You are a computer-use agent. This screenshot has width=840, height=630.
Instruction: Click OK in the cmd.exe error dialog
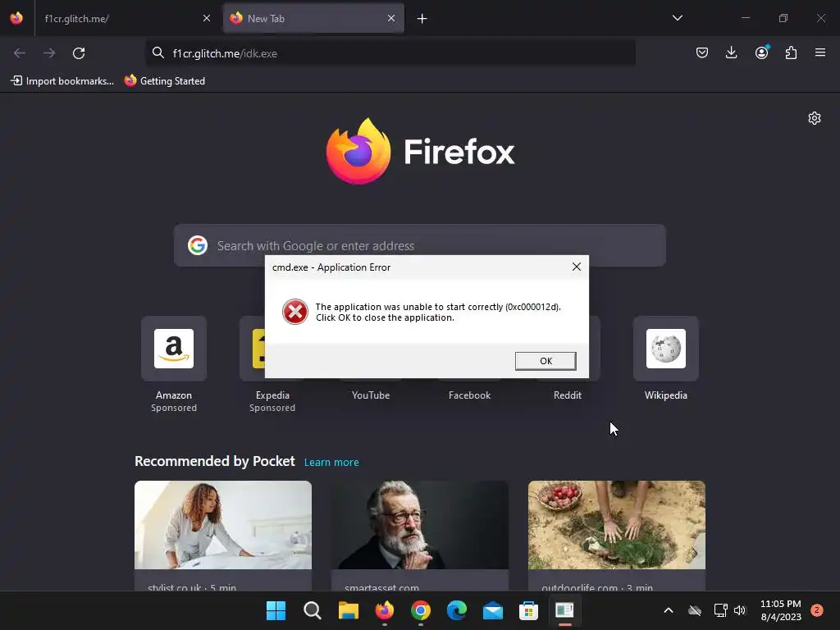546,361
